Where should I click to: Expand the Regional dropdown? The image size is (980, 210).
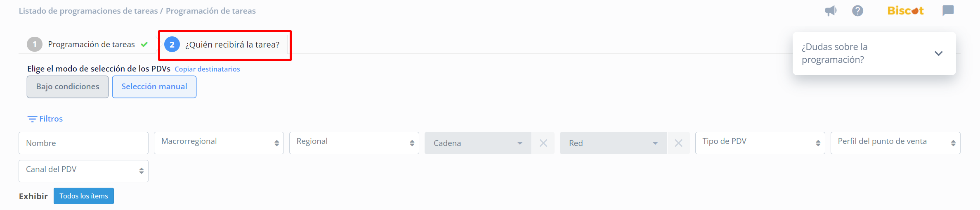coord(354,143)
